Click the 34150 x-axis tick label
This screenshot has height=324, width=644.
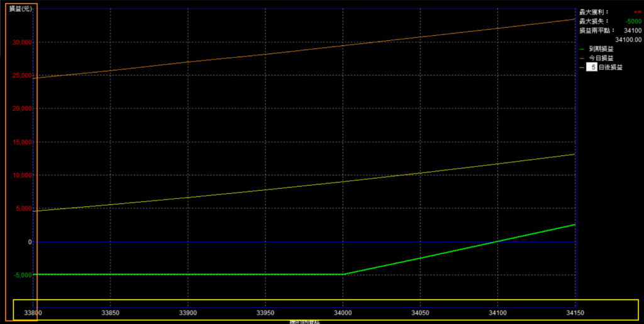574,313
